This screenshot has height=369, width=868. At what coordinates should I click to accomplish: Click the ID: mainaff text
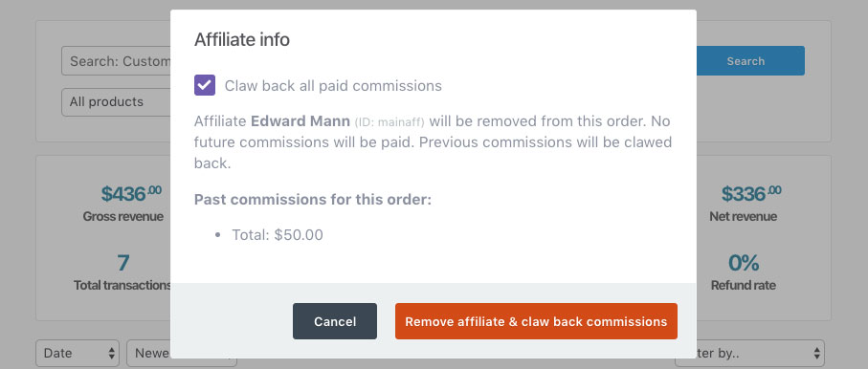pyautogui.click(x=389, y=121)
